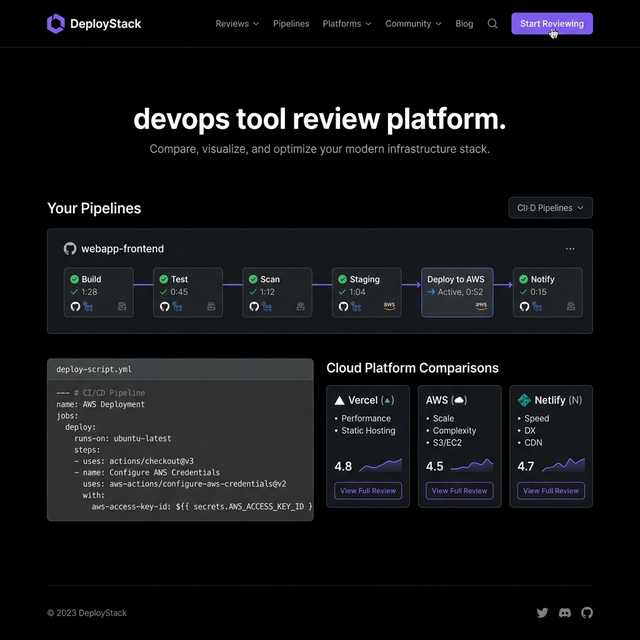The image size is (640, 640).
Task: Click 'runs-on: ubuntu-latest' code line
Action: coord(122,438)
